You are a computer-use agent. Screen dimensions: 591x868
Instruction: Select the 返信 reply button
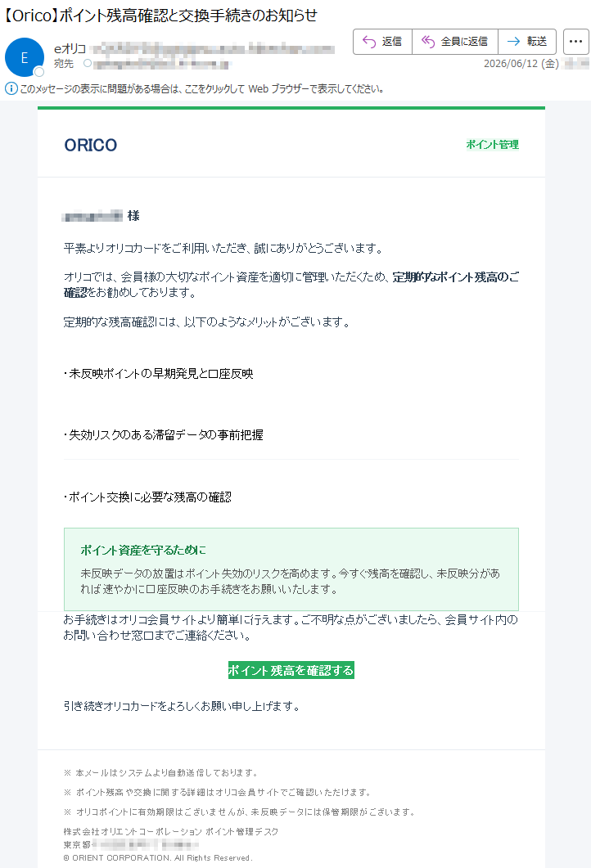click(x=383, y=42)
